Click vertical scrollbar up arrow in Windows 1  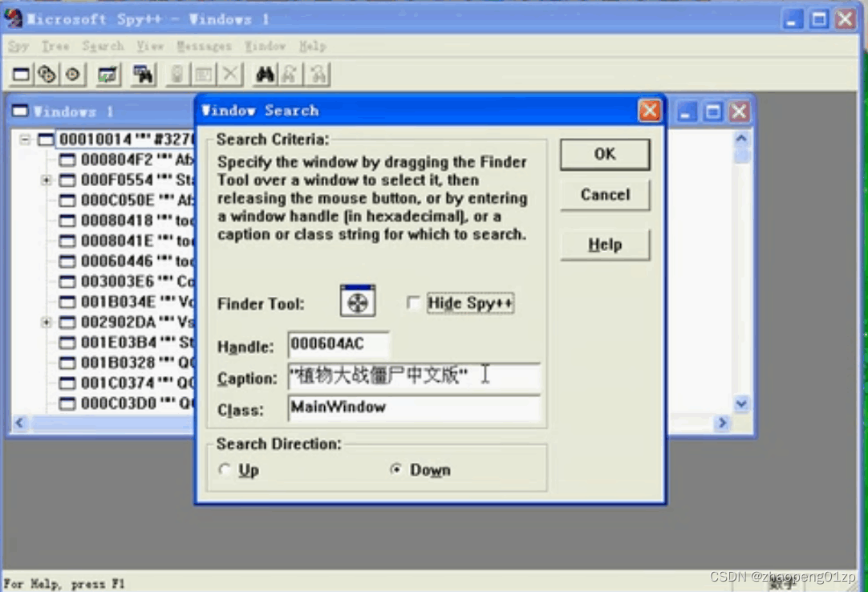pos(741,138)
